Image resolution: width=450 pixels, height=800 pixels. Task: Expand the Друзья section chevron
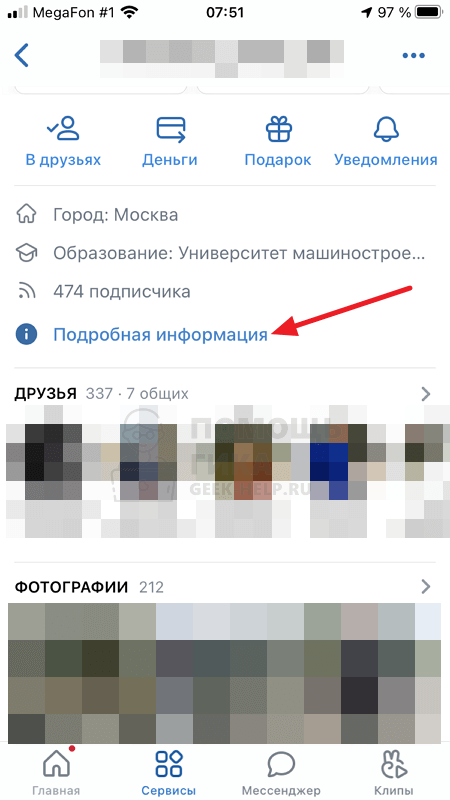(x=426, y=394)
